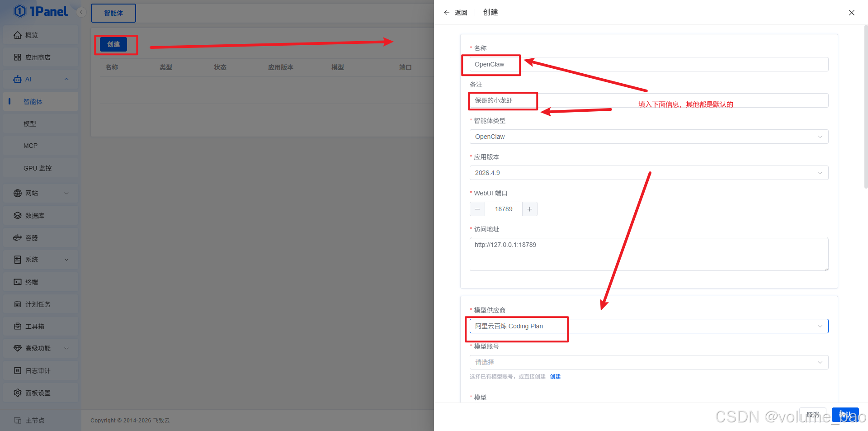The height and width of the screenshot is (431, 868).
Task: Expand the 系统 submenu chevron
Action: pos(66,260)
